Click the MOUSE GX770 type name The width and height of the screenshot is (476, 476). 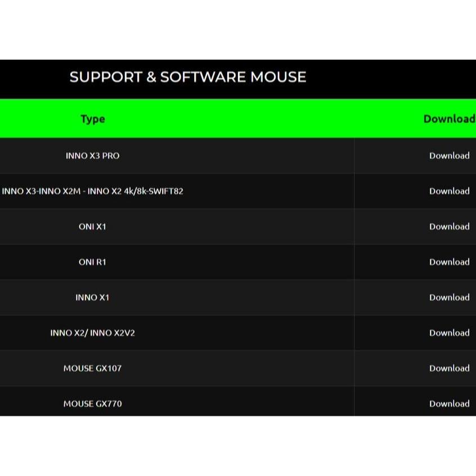click(93, 404)
